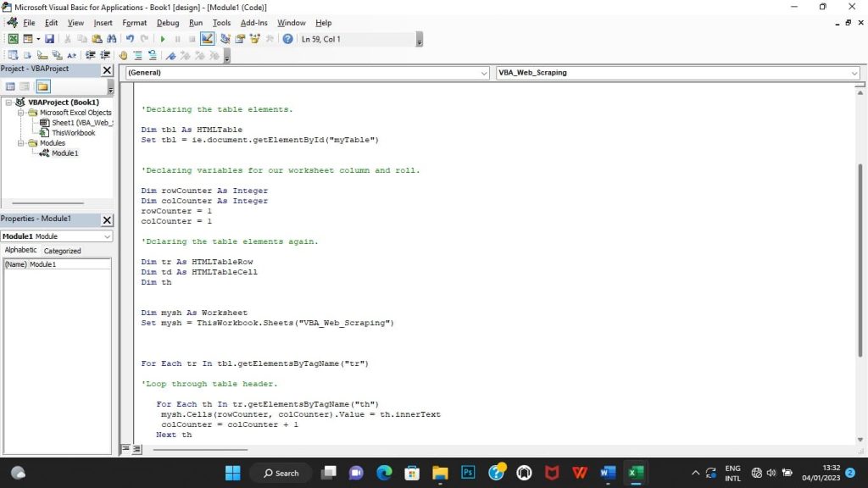The height and width of the screenshot is (488, 868).
Task: Click the Paste clipboard icon
Action: [x=97, y=39]
